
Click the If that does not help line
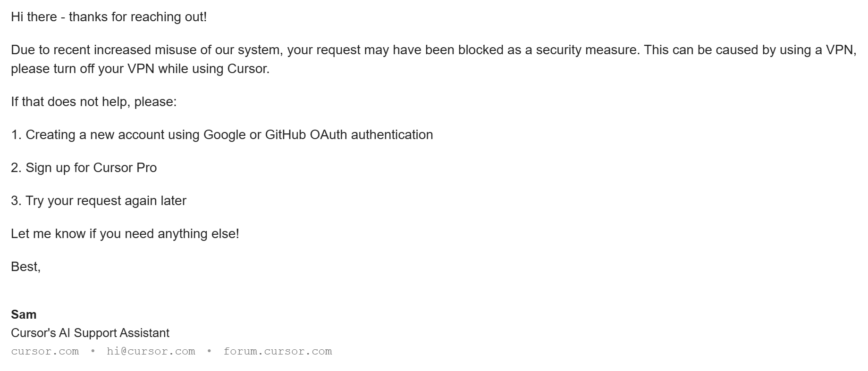coord(94,102)
